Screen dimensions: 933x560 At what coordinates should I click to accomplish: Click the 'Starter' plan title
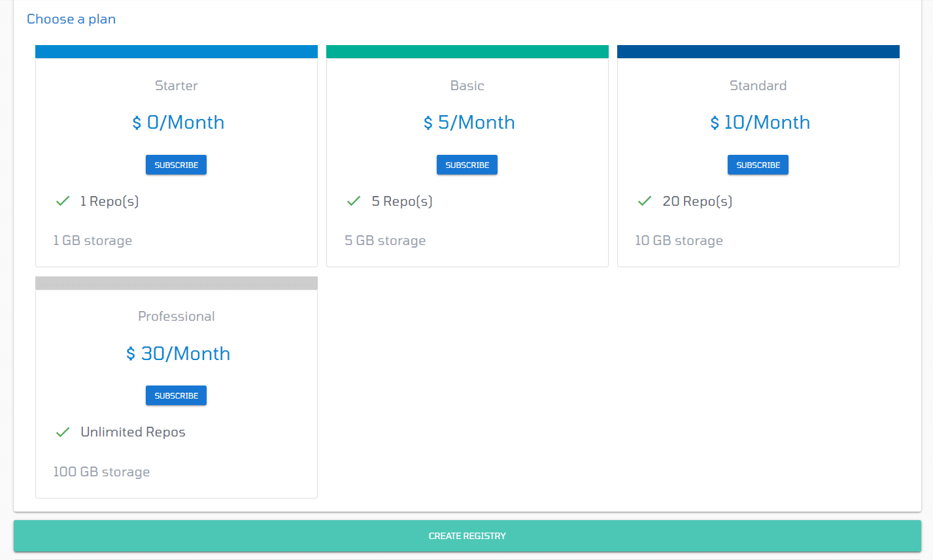click(x=177, y=86)
